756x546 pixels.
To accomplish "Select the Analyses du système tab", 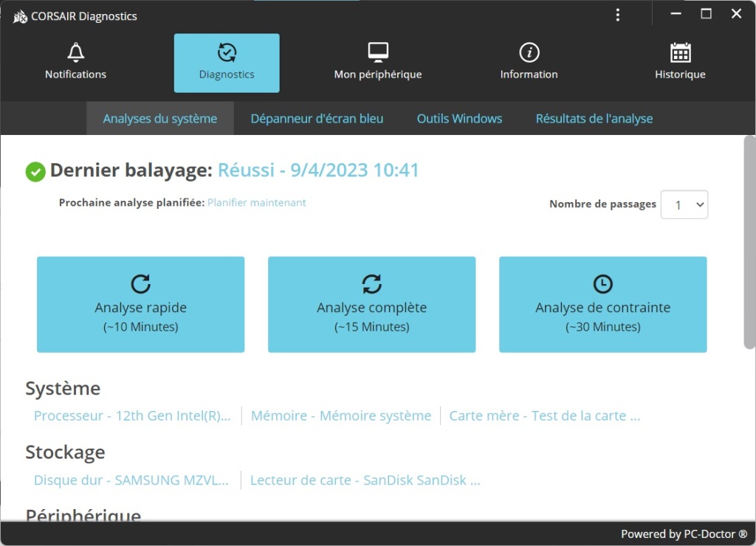I will (159, 118).
